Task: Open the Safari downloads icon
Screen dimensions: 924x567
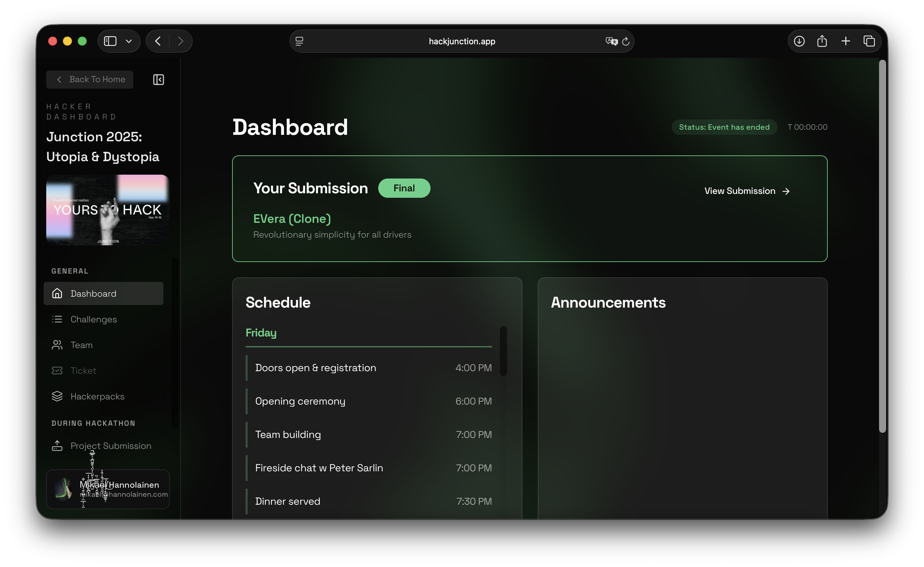Action: tap(799, 41)
